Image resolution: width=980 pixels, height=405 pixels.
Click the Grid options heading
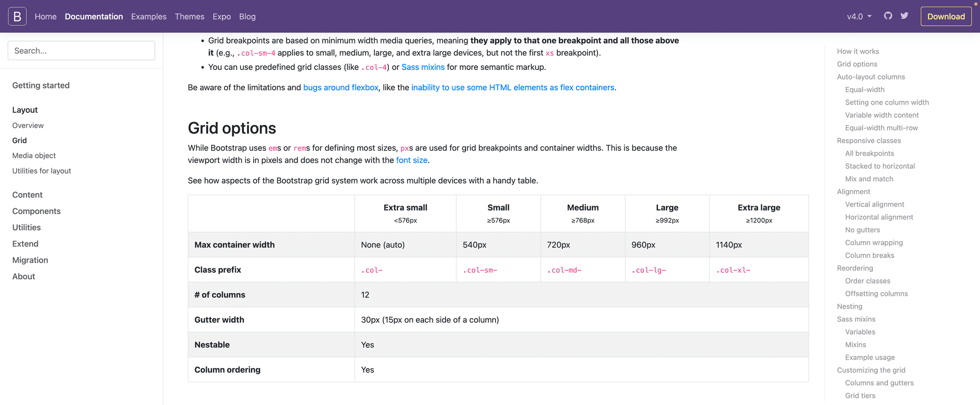tap(232, 128)
